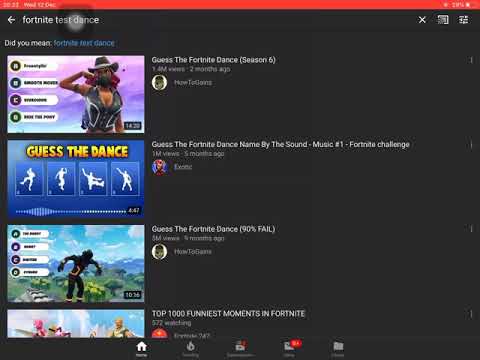Open 'Guess The Fortnite Dance (Season 6)' title
This screenshot has width=480, height=360.
coord(214,60)
